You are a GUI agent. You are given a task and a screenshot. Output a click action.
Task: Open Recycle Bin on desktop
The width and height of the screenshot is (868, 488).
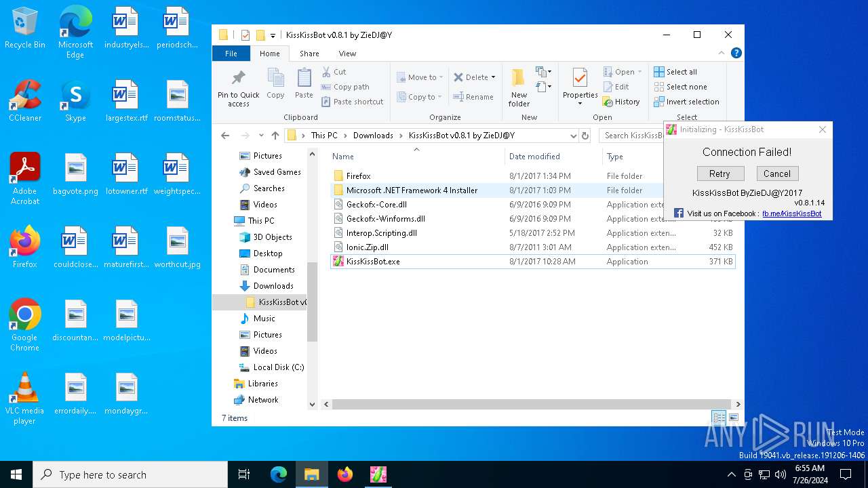point(25,28)
